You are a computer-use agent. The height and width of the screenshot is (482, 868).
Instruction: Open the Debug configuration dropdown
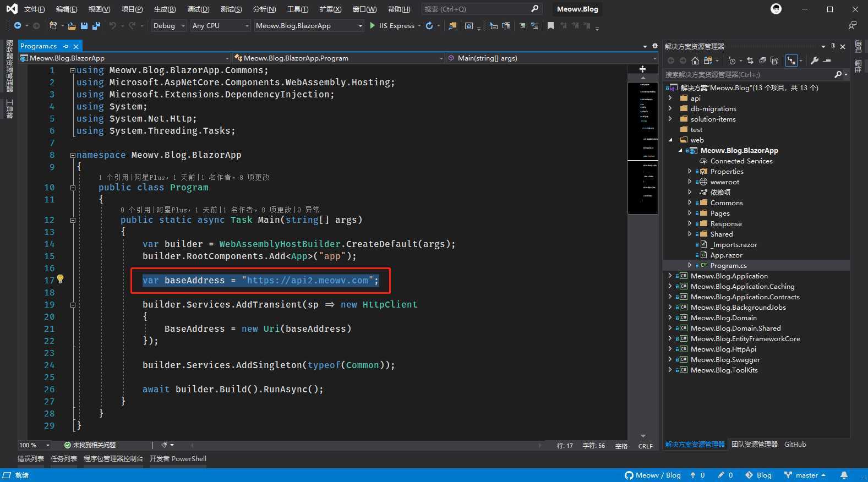tap(169, 26)
